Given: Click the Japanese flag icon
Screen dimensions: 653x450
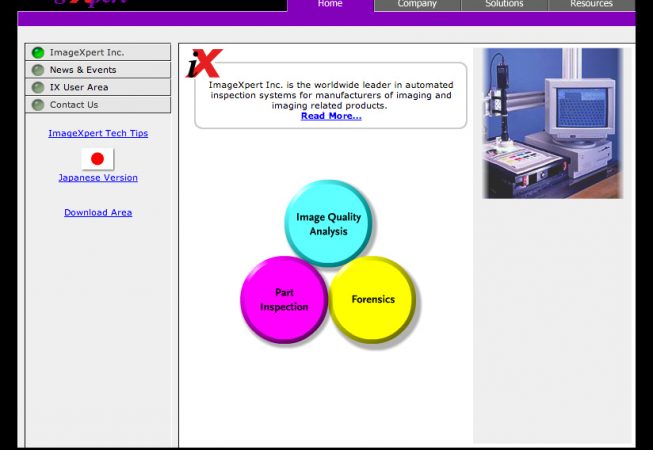Looking at the screenshot, I should 97,159.
